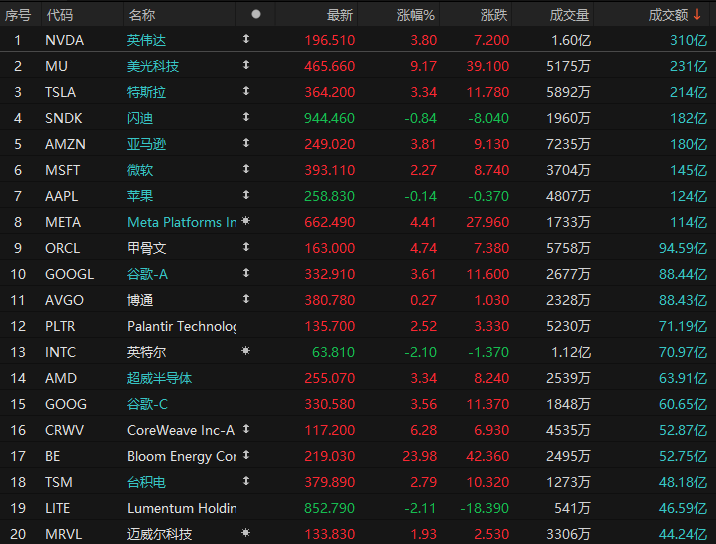Select the ORCL ticker code

tap(63, 248)
